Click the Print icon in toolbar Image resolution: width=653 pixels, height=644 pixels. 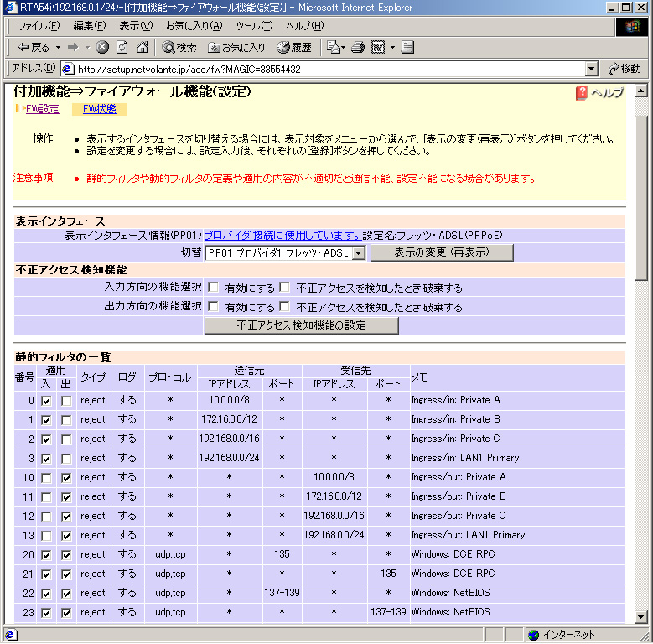click(358, 47)
